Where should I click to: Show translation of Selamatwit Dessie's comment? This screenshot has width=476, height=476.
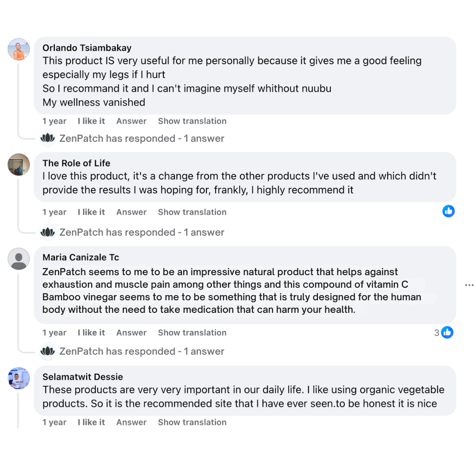coord(192,423)
